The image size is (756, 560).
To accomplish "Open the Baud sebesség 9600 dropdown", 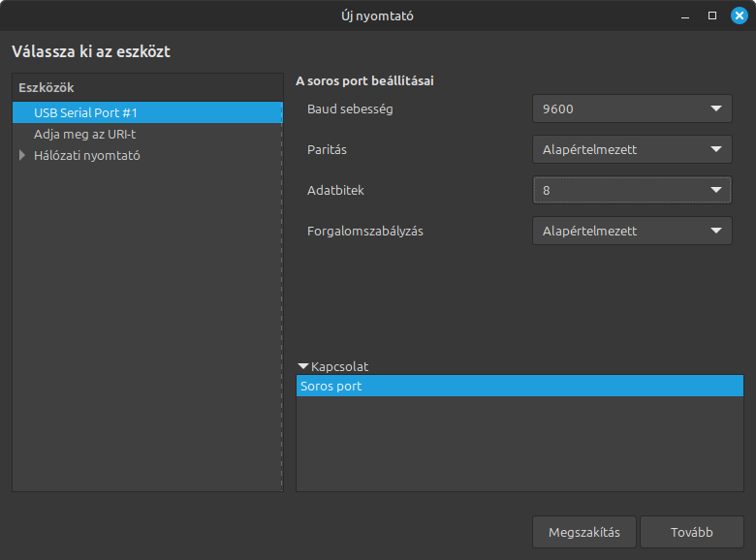I will 632,109.
